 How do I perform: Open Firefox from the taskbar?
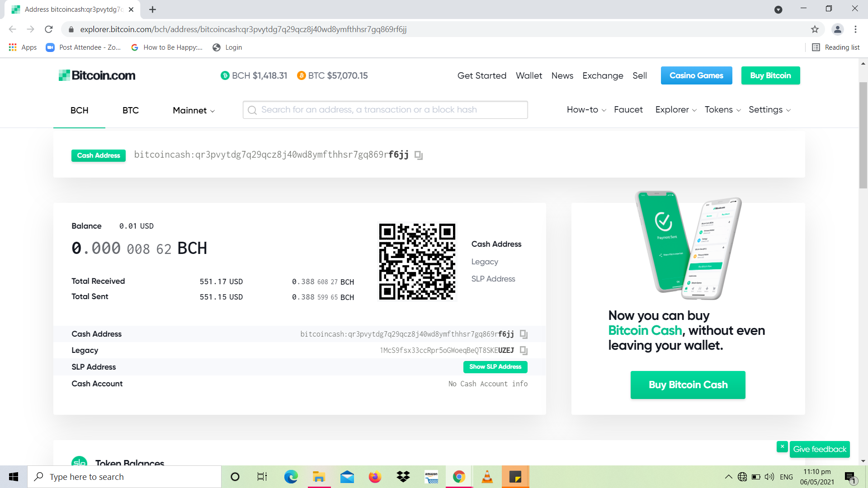coord(375,477)
